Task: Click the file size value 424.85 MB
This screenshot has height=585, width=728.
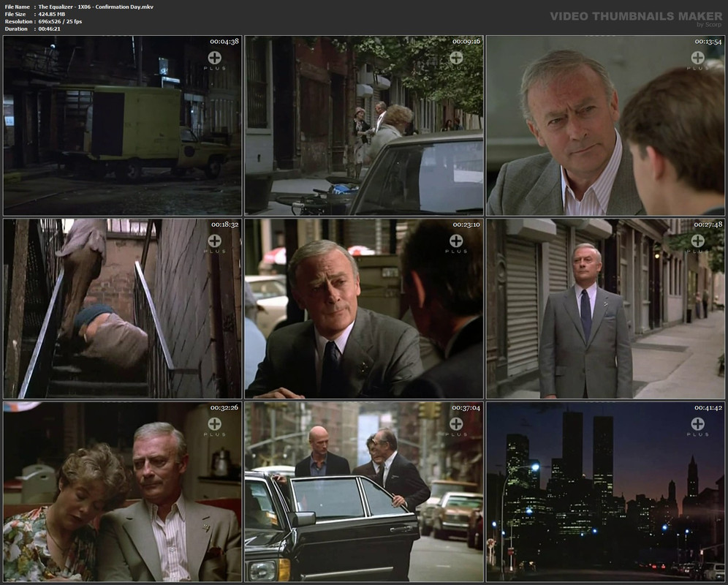Action: 52,15
